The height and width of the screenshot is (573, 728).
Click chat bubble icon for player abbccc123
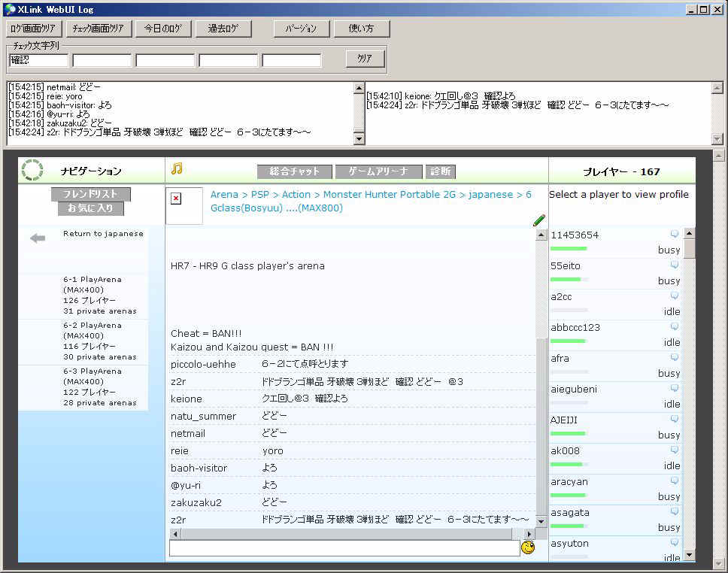(x=675, y=326)
